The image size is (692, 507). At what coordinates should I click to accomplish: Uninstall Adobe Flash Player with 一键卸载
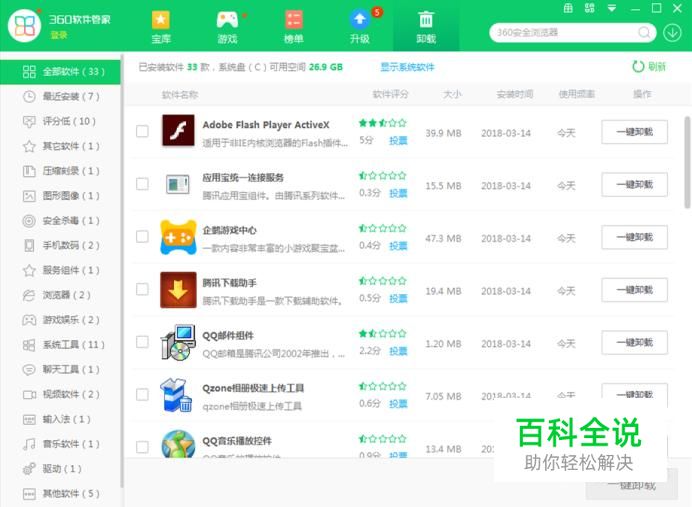point(635,132)
